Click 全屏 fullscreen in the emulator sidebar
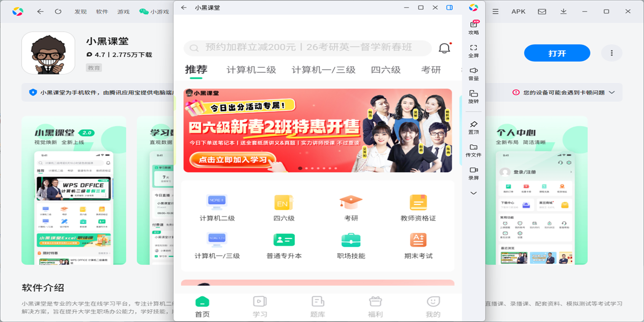Viewport: 644px width, 322px height. 473,51
